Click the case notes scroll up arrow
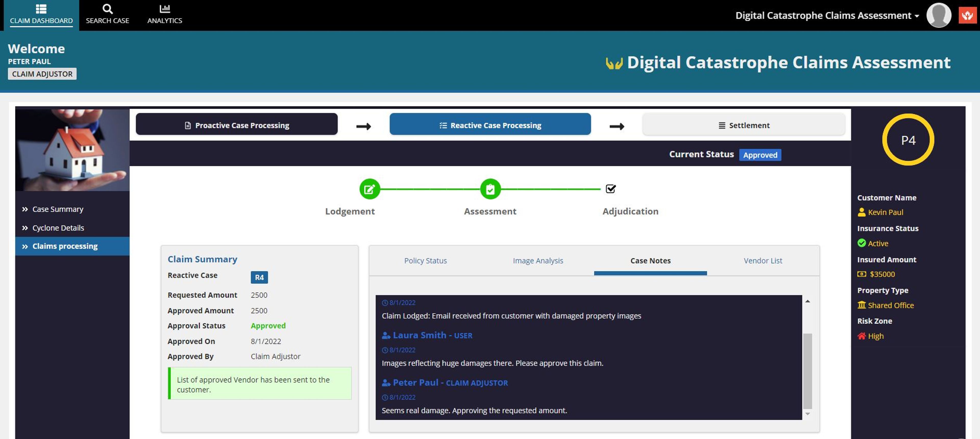Screen dimensions: 980x439 (807, 301)
